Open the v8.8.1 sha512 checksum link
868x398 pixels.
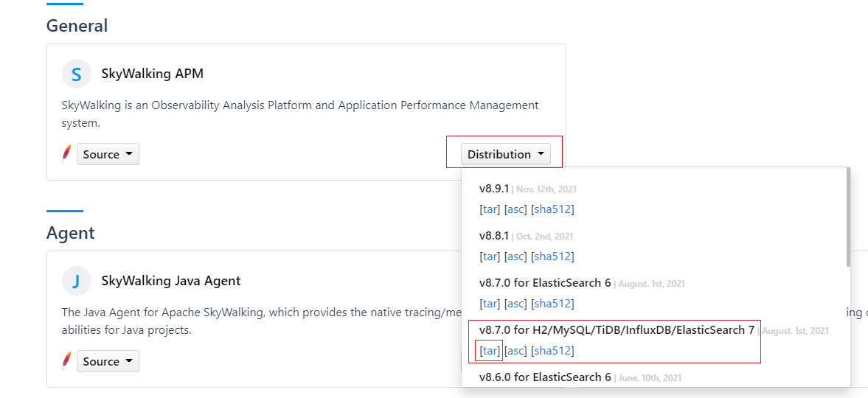552,256
